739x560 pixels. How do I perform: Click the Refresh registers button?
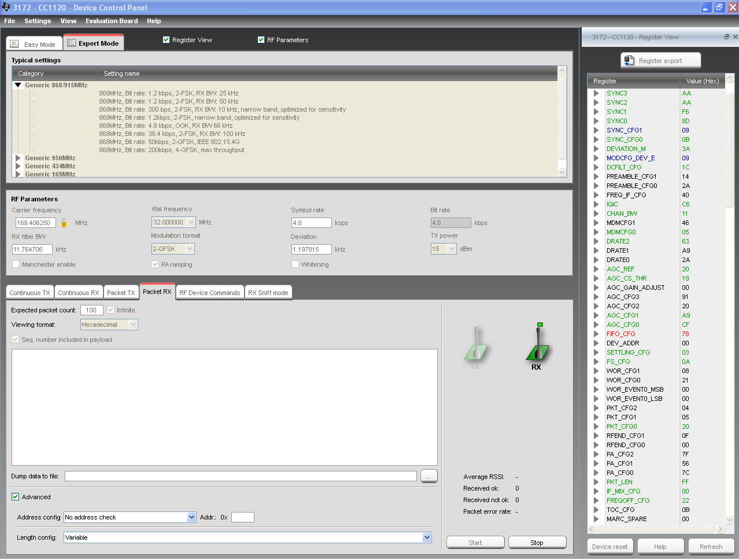tap(711, 547)
